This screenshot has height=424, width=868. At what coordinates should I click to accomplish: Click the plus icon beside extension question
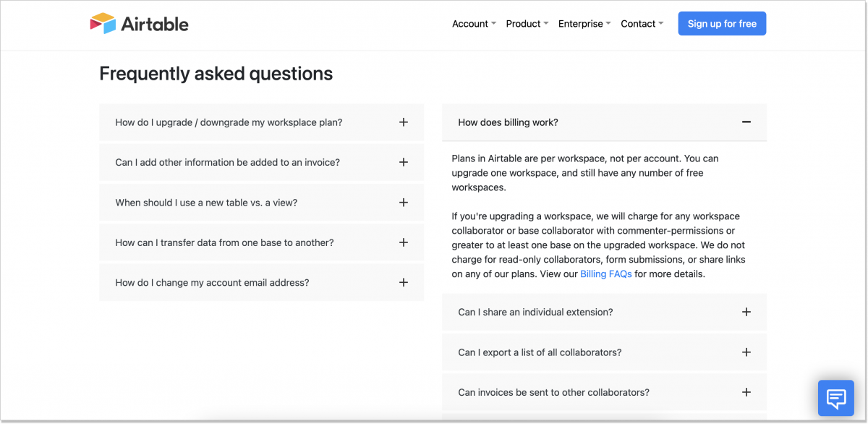tap(746, 312)
